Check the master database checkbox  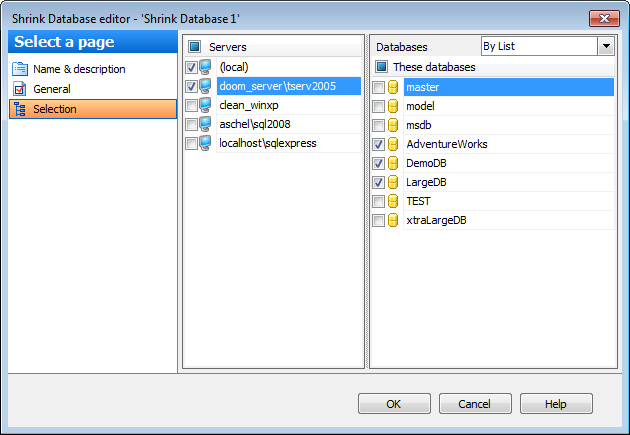coord(378,87)
